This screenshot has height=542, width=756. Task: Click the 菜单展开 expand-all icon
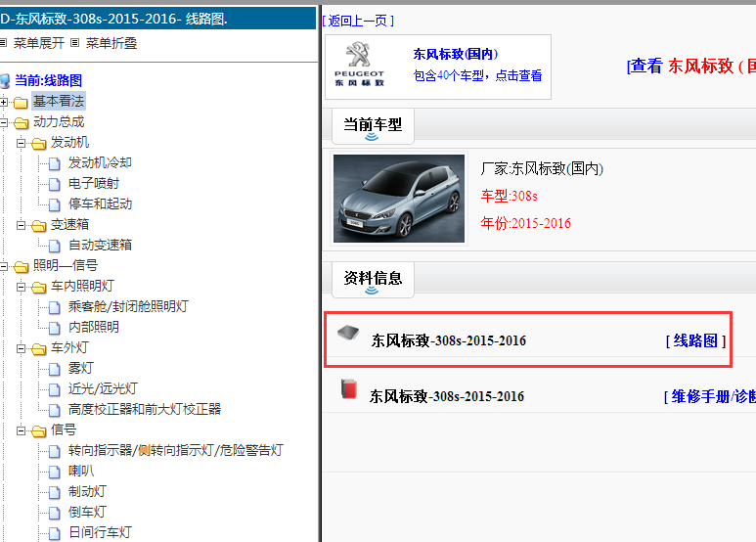click(3, 43)
